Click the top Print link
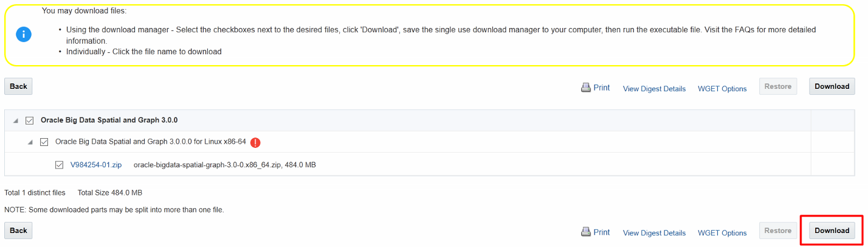868x247 pixels. pos(602,88)
